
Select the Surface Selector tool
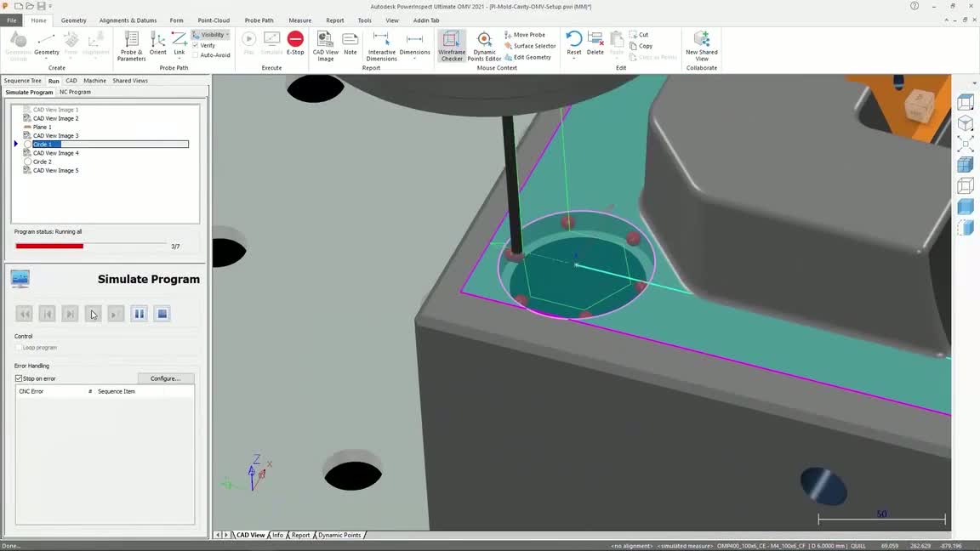[529, 46]
